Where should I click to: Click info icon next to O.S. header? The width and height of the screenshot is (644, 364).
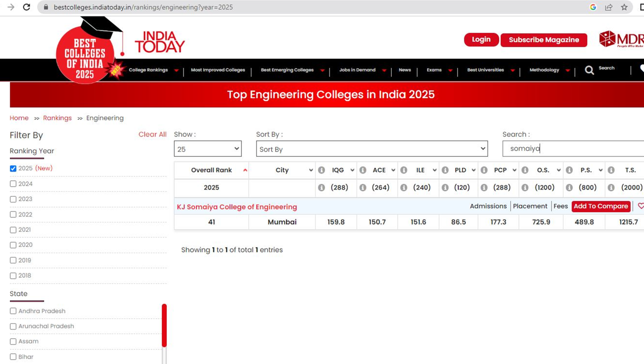(525, 170)
